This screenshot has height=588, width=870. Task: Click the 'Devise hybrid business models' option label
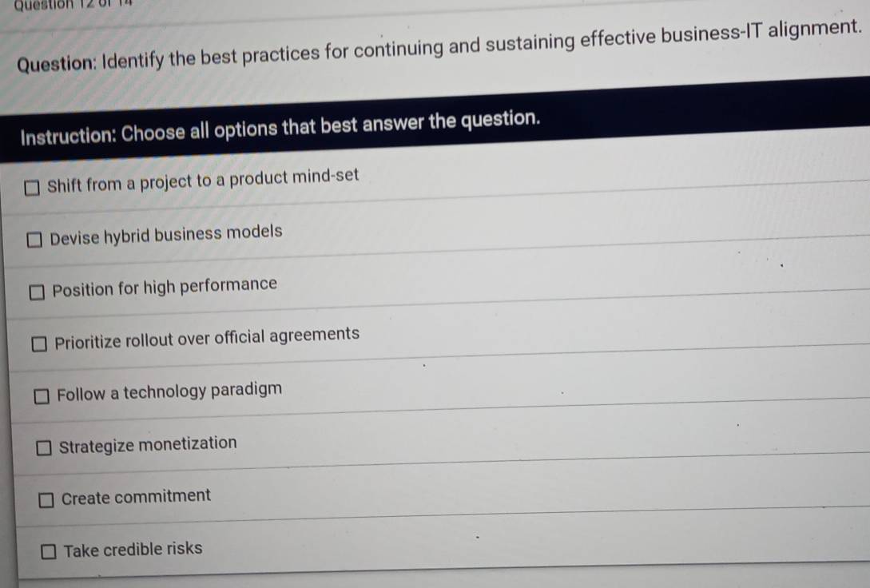166,234
